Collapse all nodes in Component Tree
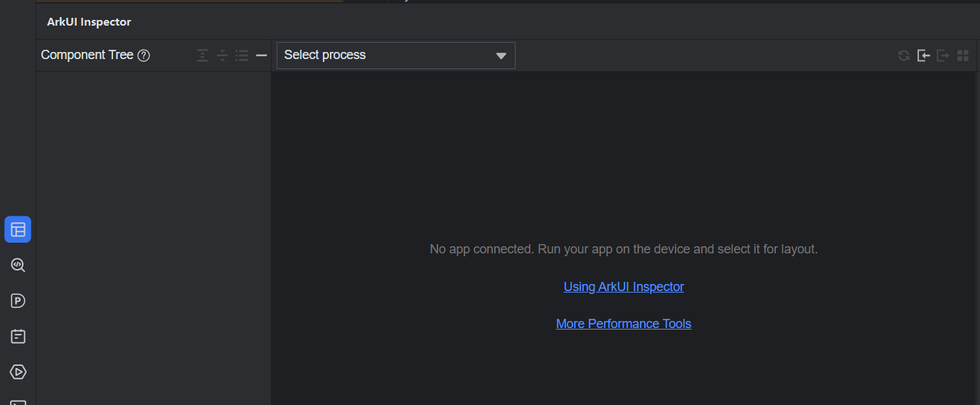 click(223, 56)
